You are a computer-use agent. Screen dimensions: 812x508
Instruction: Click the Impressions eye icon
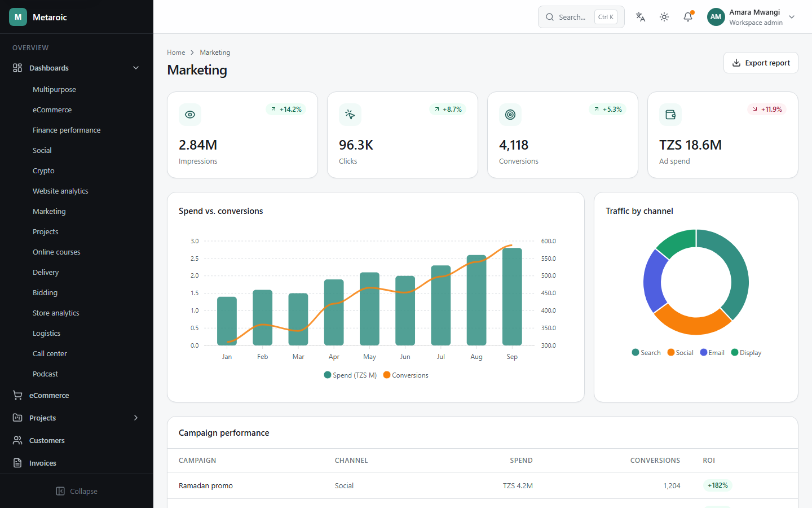[x=190, y=115]
